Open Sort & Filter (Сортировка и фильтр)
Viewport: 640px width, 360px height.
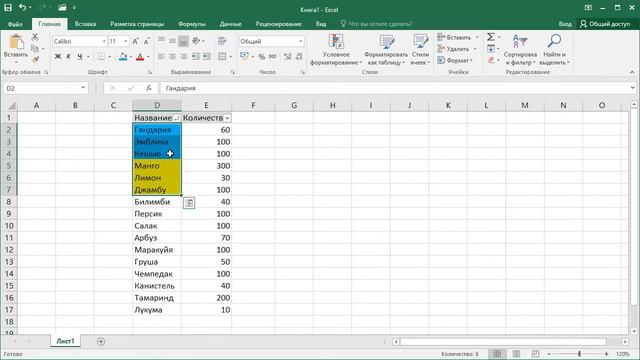(520, 50)
